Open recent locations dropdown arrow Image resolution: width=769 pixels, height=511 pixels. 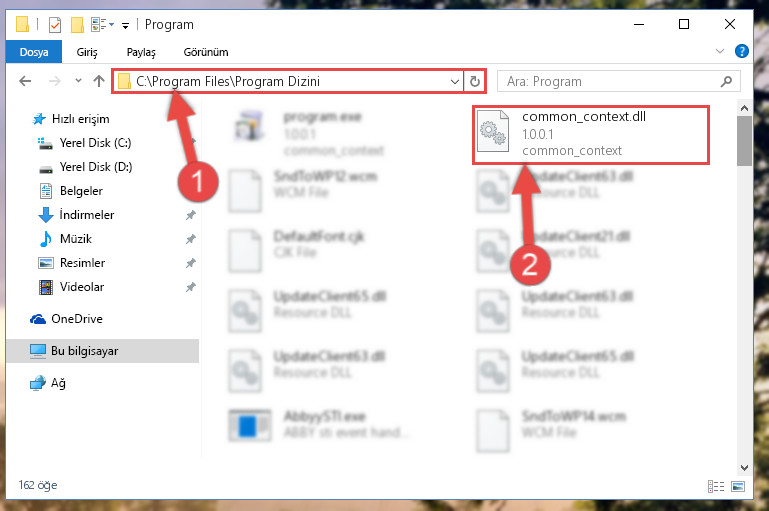78,80
